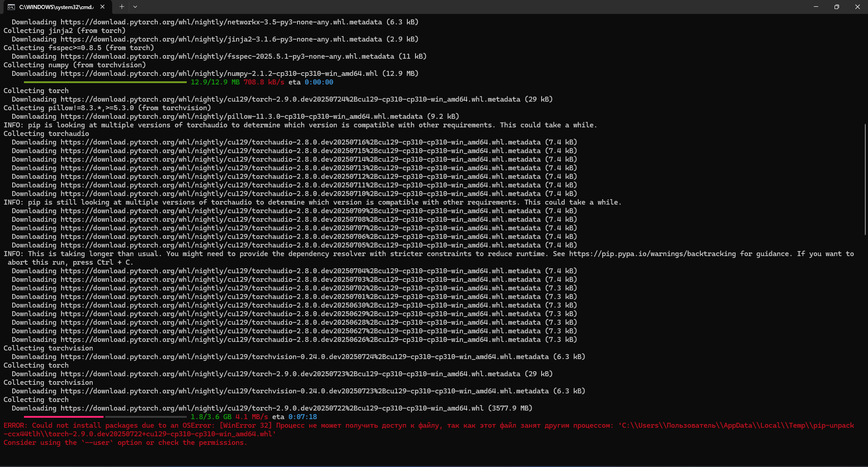Click the 'Consider using the --user option' line

[126, 443]
